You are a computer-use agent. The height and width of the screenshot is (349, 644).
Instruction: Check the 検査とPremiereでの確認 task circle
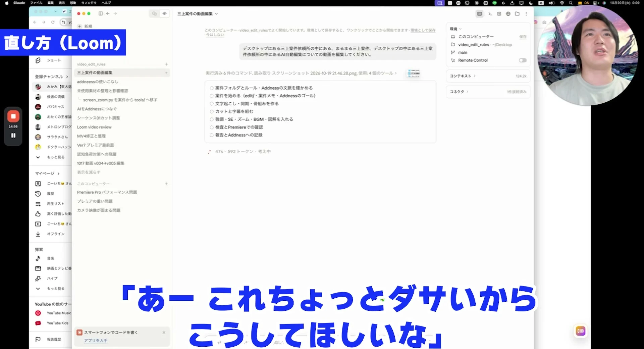tap(212, 128)
